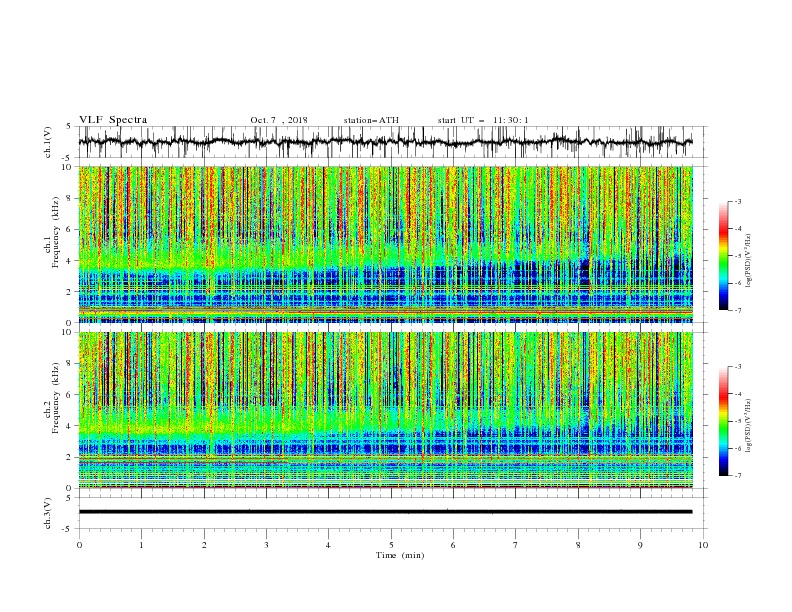Click the 'ch.3(V)' axis label
792x612 pixels.
tap(48, 513)
